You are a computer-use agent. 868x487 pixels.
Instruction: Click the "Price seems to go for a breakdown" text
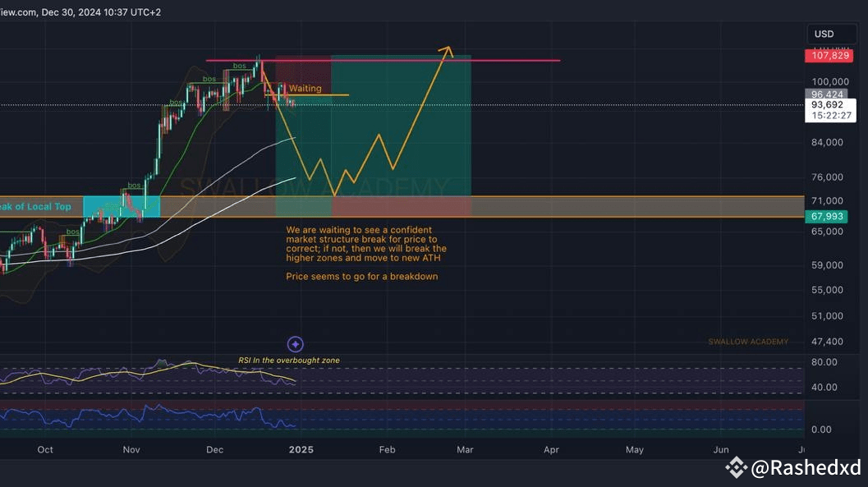[361, 277]
